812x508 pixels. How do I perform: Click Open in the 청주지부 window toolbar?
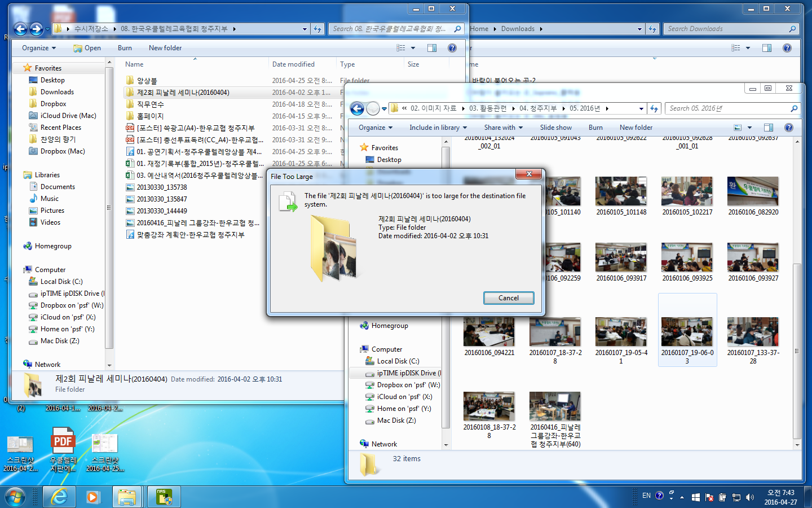(87, 48)
